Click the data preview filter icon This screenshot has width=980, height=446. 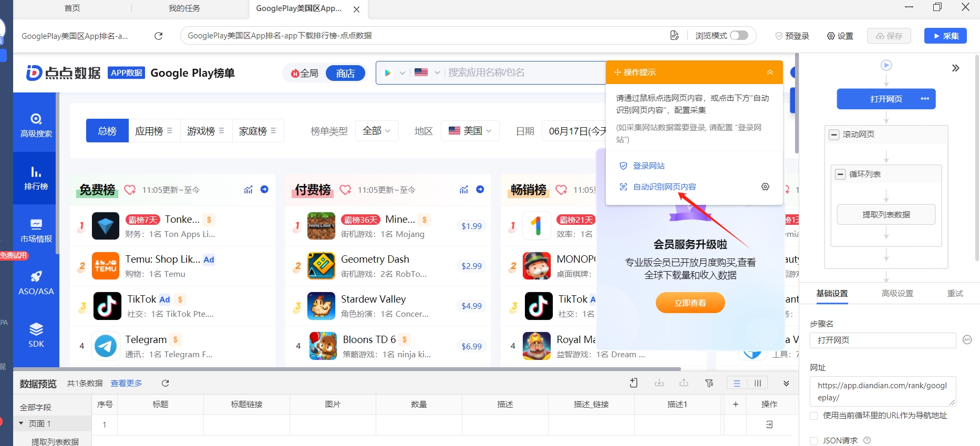click(709, 383)
